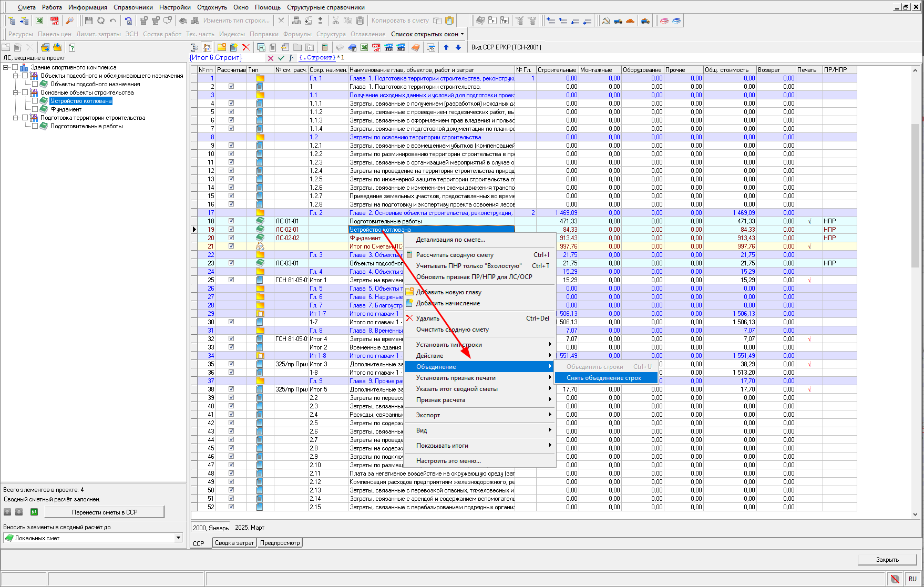Collapse the Основные объекты строительства tree node
This screenshot has height=587, width=924.
click(x=16, y=92)
